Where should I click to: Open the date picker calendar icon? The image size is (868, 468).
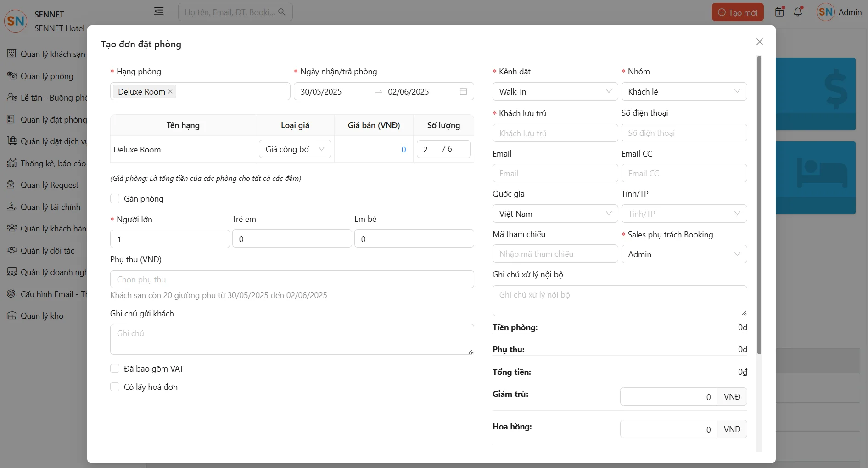[x=463, y=91]
